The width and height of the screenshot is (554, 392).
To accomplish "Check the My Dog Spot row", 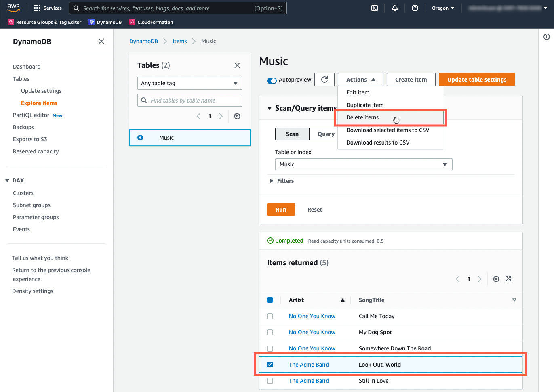I will (270, 332).
